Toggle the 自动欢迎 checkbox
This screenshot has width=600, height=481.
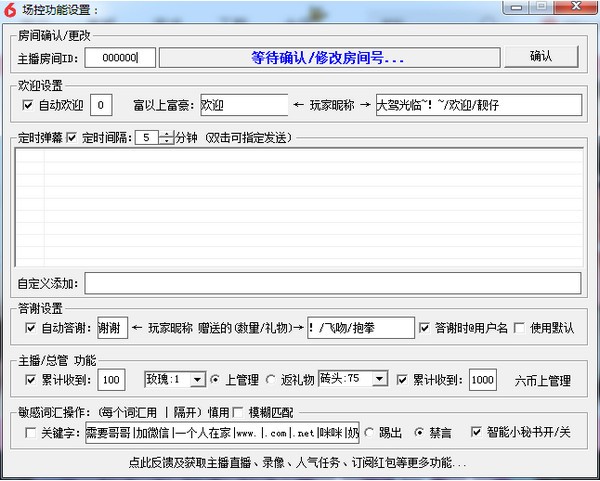tap(28, 105)
